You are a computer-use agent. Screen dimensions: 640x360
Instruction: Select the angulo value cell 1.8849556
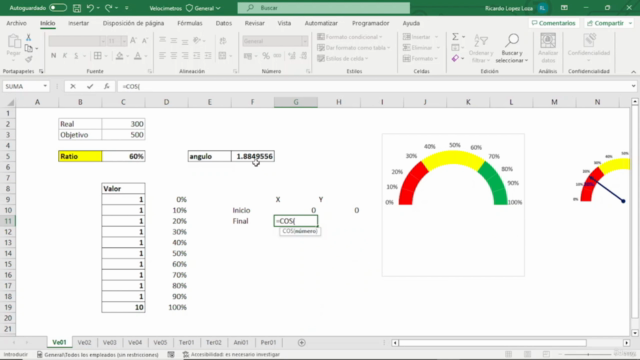(253, 156)
